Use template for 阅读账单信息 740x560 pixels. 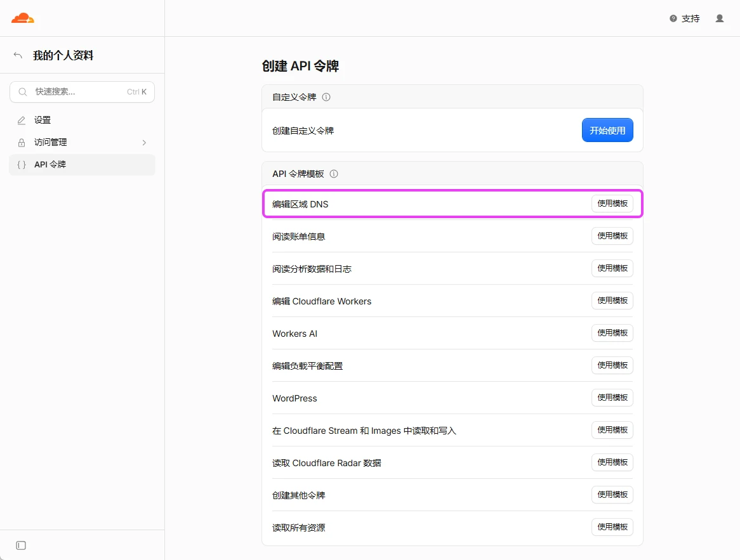(x=612, y=236)
